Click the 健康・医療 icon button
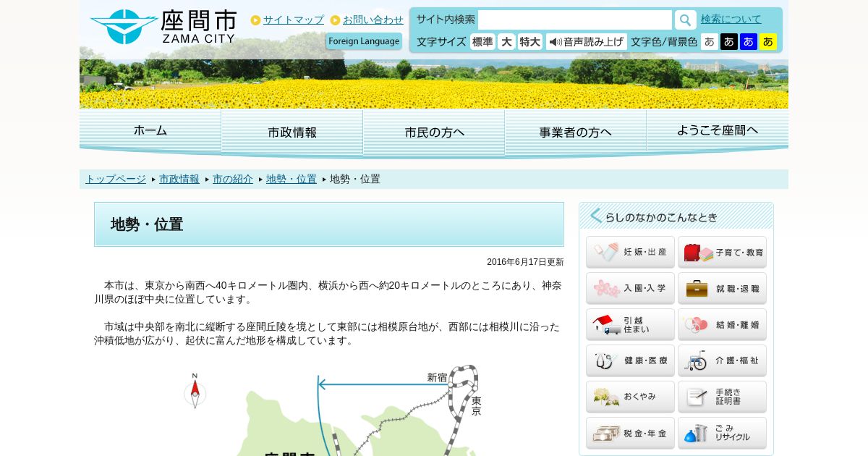 click(630, 360)
